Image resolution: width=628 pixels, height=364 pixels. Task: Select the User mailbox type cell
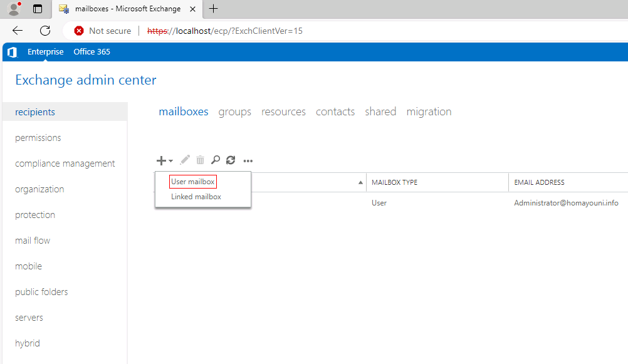point(379,203)
